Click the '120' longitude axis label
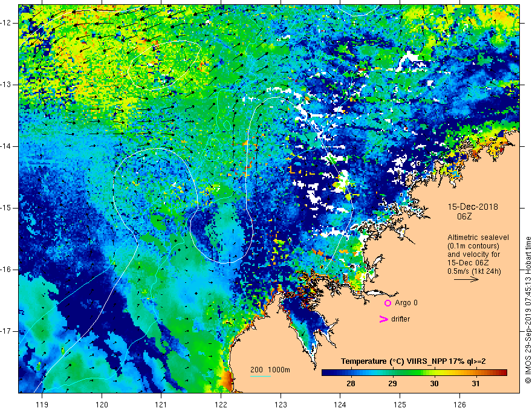Image resolution: width=532 pixels, height=411 pixels. (x=102, y=404)
